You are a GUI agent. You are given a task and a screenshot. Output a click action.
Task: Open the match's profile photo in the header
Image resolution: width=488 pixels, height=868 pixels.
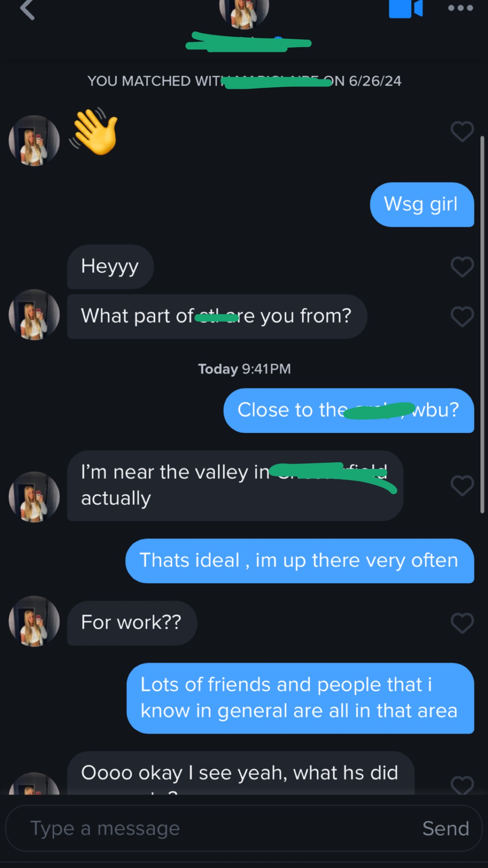click(x=244, y=13)
